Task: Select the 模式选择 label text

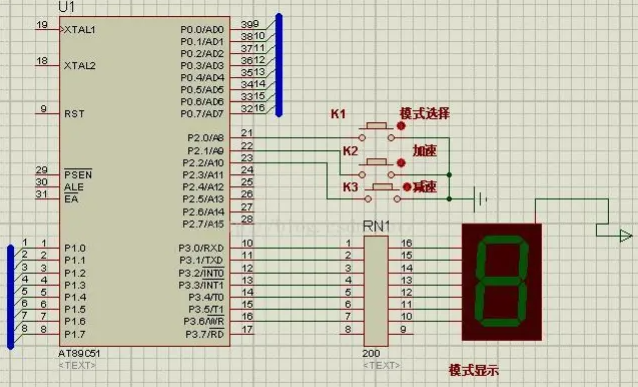Action: [425, 114]
